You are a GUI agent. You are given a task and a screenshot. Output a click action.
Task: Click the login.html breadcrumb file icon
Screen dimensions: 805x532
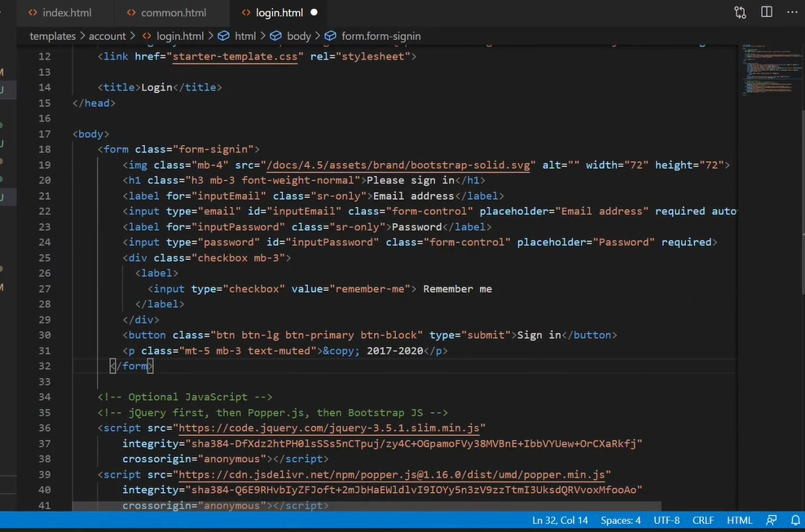147,36
